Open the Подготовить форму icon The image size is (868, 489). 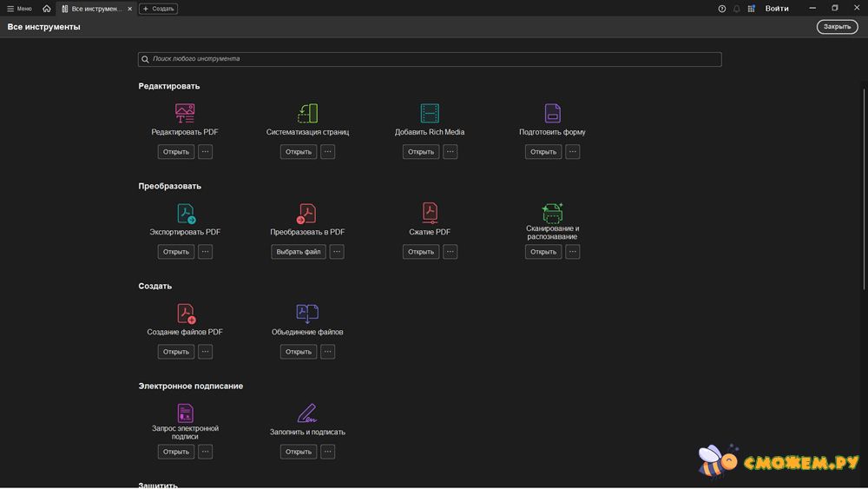click(x=552, y=113)
